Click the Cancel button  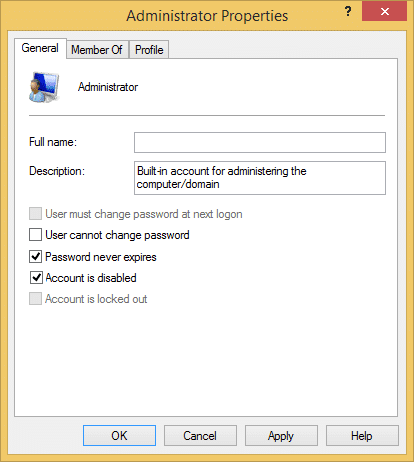pyautogui.click(x=200, y=435)
